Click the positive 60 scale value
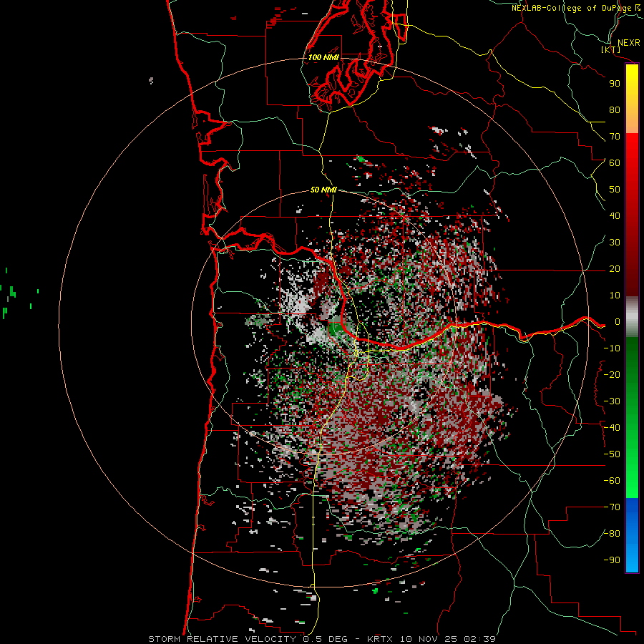 615,162
